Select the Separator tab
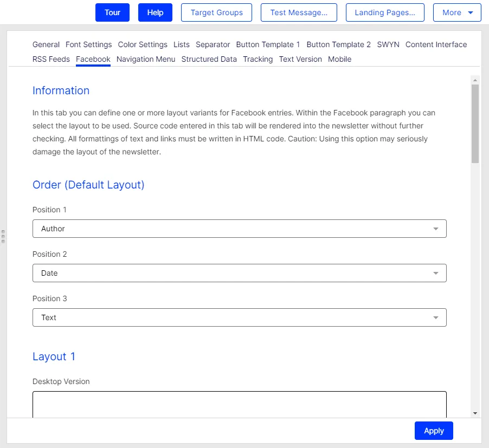This screenshot has width=489, height=448. tap(213, 44)
